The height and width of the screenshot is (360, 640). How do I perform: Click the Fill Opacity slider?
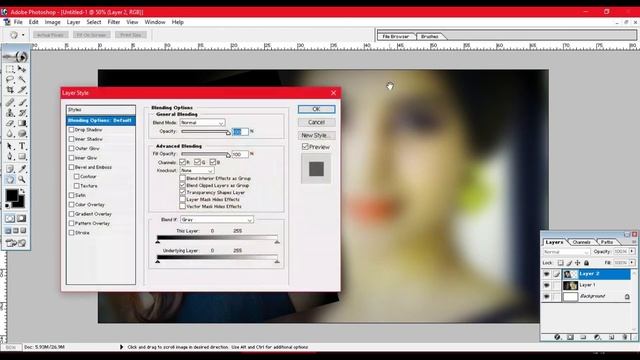(205, 154)
